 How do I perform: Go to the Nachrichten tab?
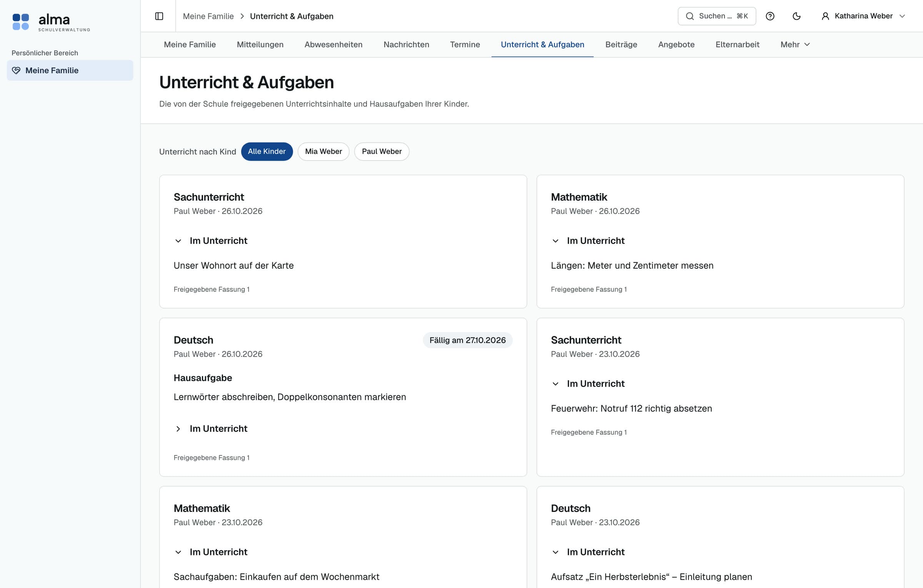[x=406, y=45]
